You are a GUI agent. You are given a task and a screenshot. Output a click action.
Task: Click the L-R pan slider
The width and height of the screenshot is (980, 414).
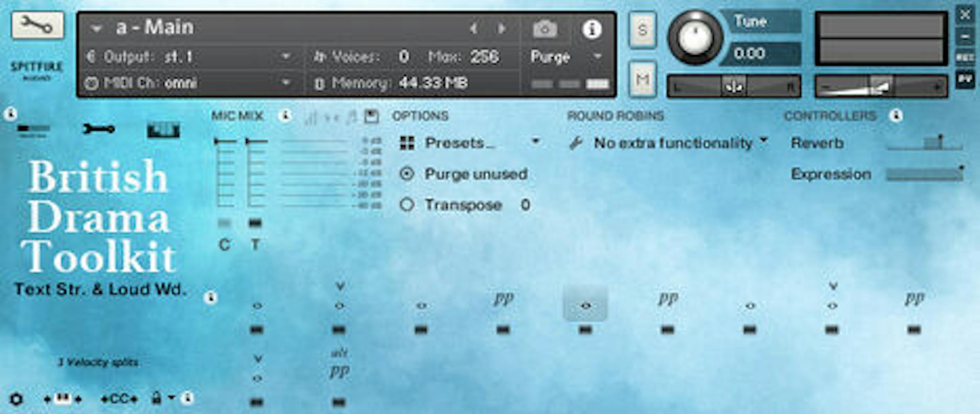pos(734,86)
